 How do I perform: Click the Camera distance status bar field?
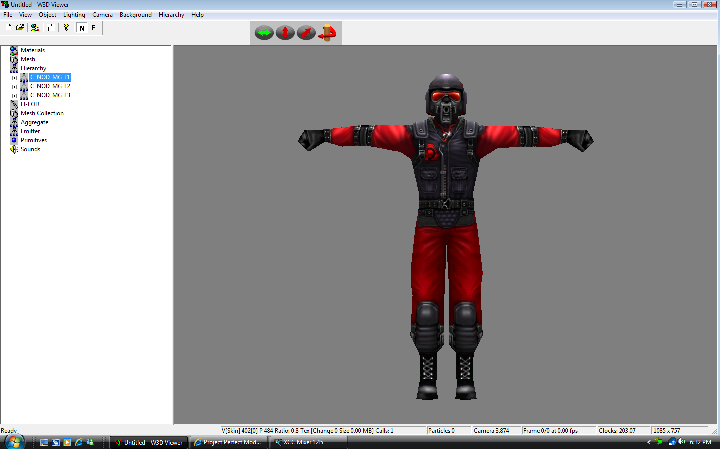tap(496, 431)
